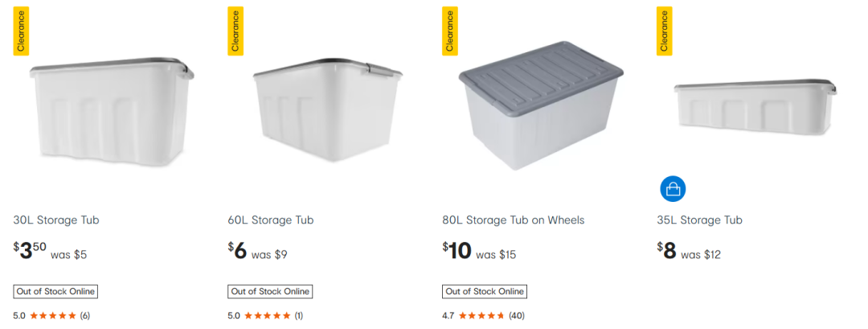
Task: Click the Clearance badge on 80L tub
Action: coord(450,31)
